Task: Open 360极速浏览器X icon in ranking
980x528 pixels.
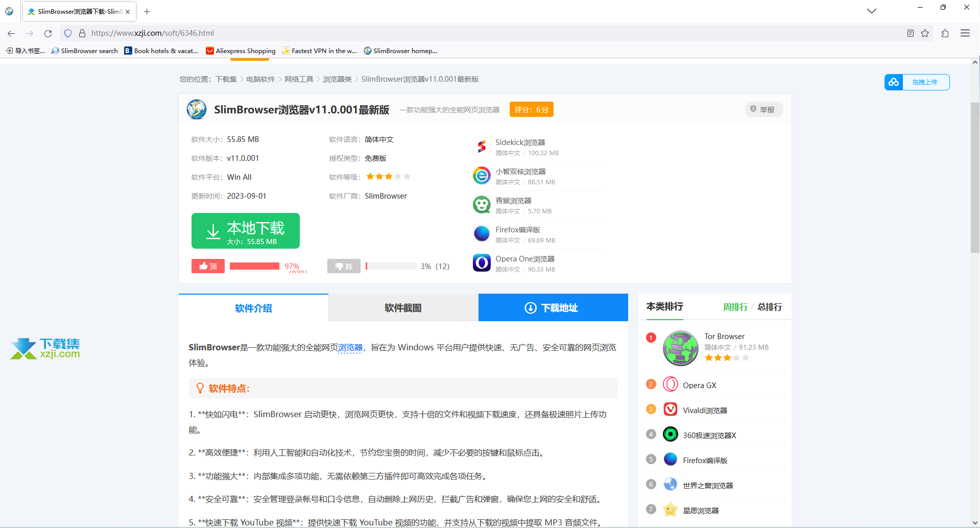Action: [671, 434]
